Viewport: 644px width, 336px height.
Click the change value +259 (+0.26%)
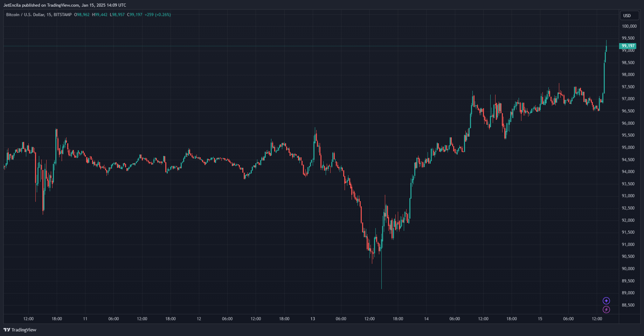[x=158, y=15]
